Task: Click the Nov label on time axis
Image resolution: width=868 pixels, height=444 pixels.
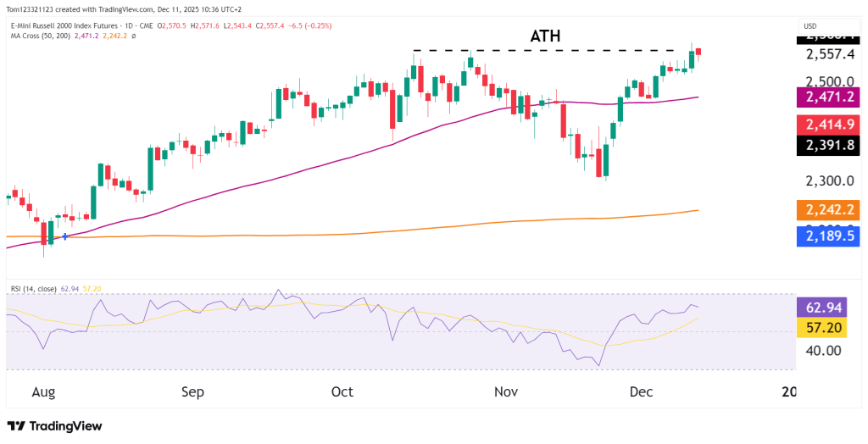Action: 505,391
